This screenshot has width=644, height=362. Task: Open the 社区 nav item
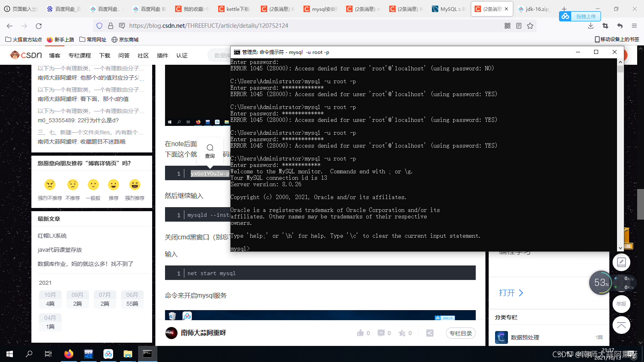tap(143, 56)
